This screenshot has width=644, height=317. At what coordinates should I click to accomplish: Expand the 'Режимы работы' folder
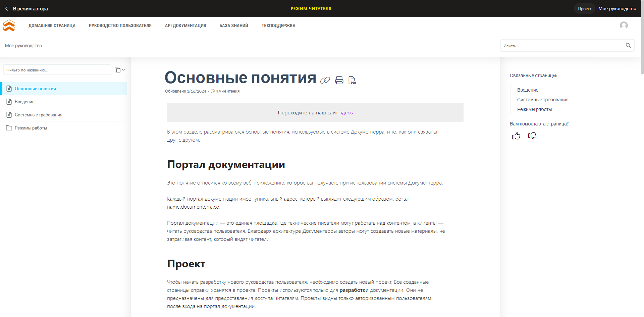click(x=31, y=128)
